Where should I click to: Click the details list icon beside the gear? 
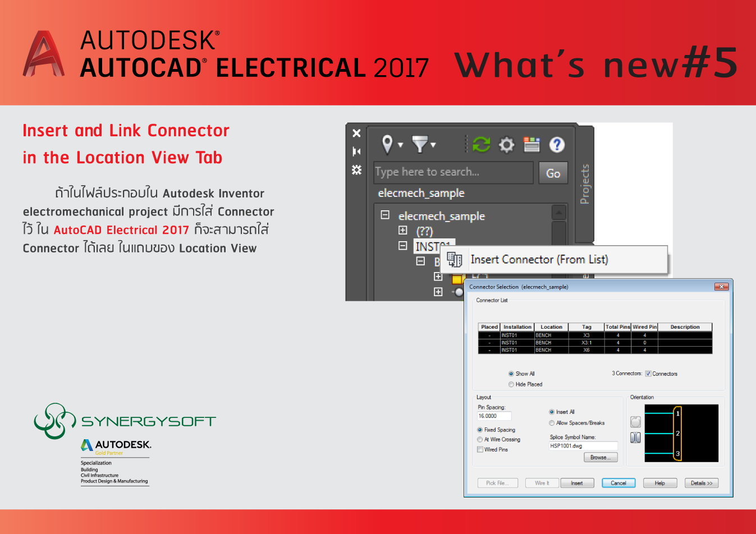point(532,145)
